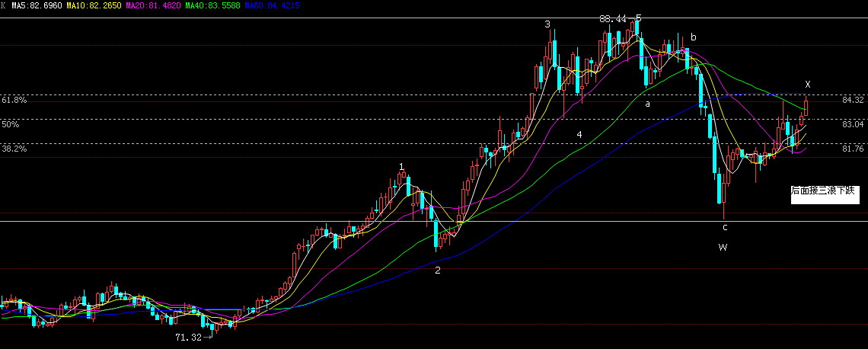Click the 71.32 low price marker
The image size is (868, 349).
[188, 338]
